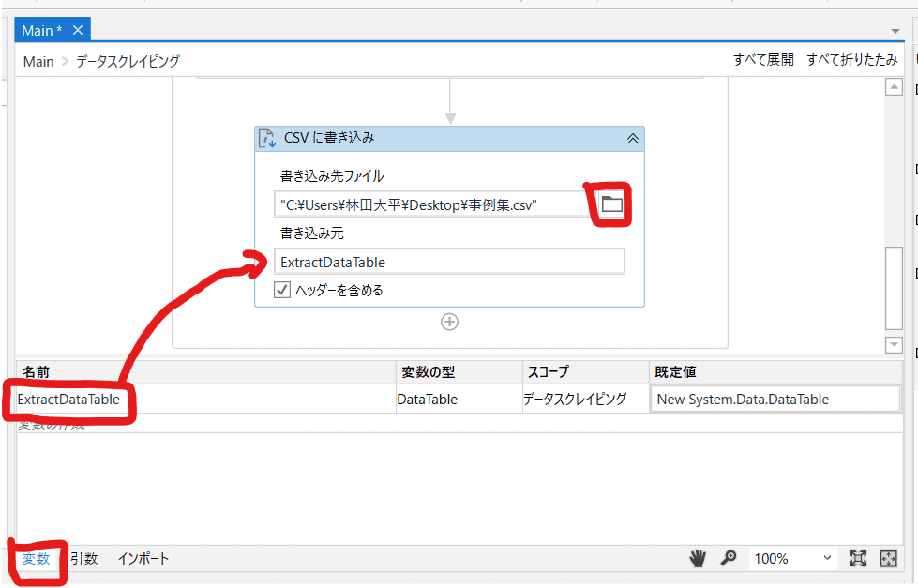
Task: Click すべて折りたたみ to collapse all
Action: coord(851,60)
